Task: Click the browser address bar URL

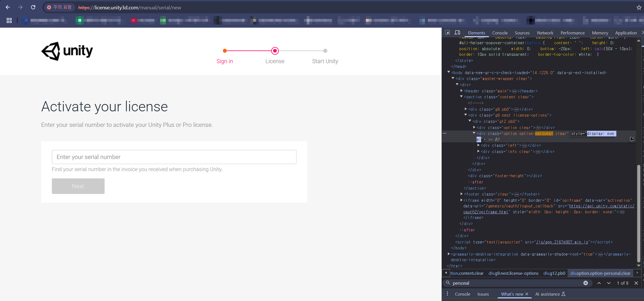Action: [129, 7]
